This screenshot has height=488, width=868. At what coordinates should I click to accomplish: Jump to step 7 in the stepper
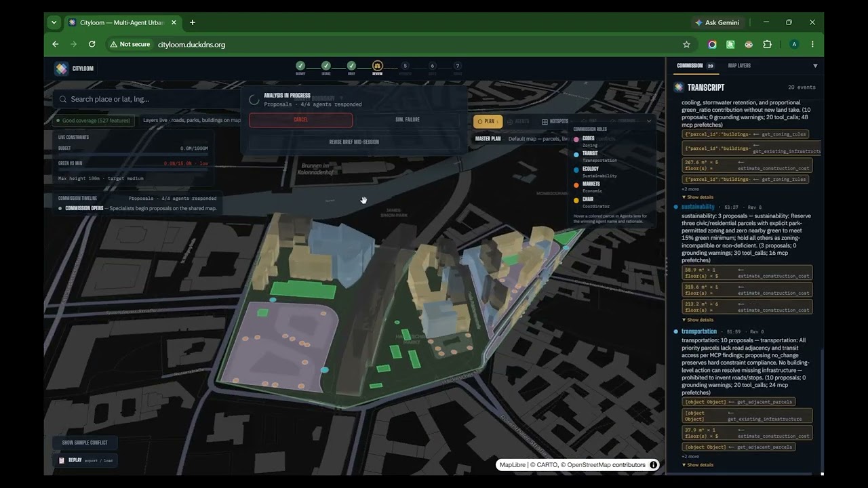[458, 66]
